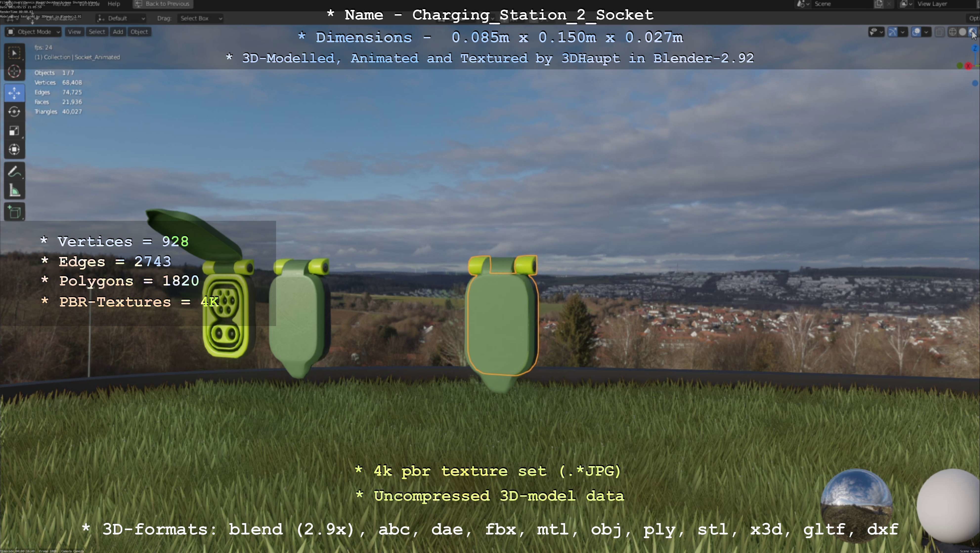Switch to Wireframe viewport shading
The width and height of the screenshot is (980, 553).
coord(953,32)
